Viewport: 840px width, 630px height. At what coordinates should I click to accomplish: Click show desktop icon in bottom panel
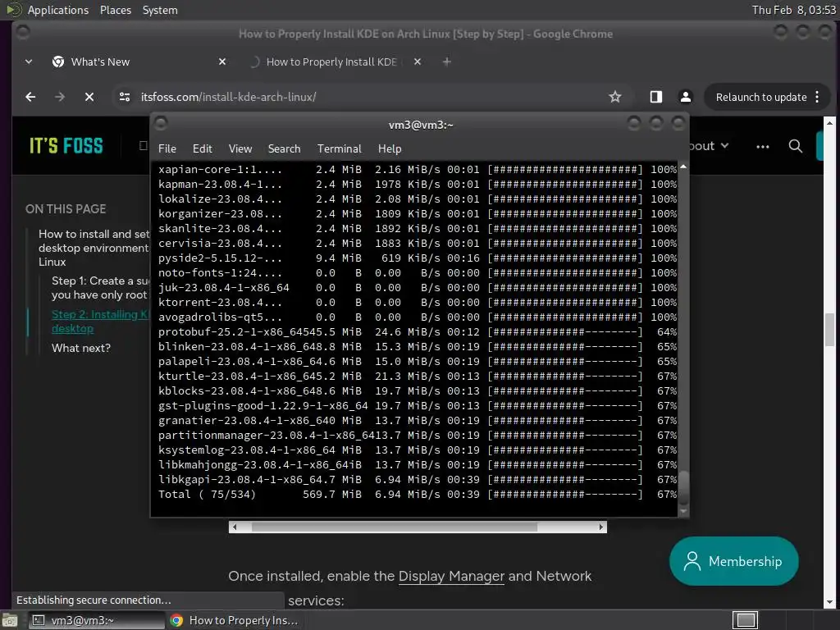pos(10,620)
